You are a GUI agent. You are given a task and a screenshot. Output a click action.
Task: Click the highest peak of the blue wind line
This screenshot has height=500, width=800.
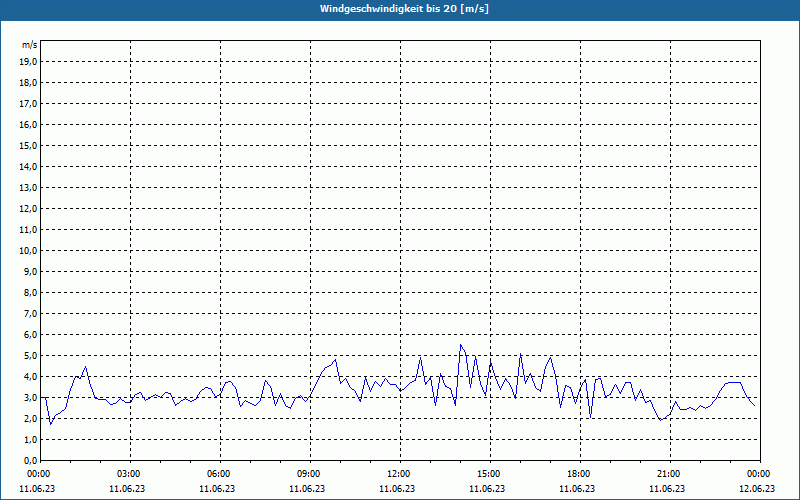461,345
